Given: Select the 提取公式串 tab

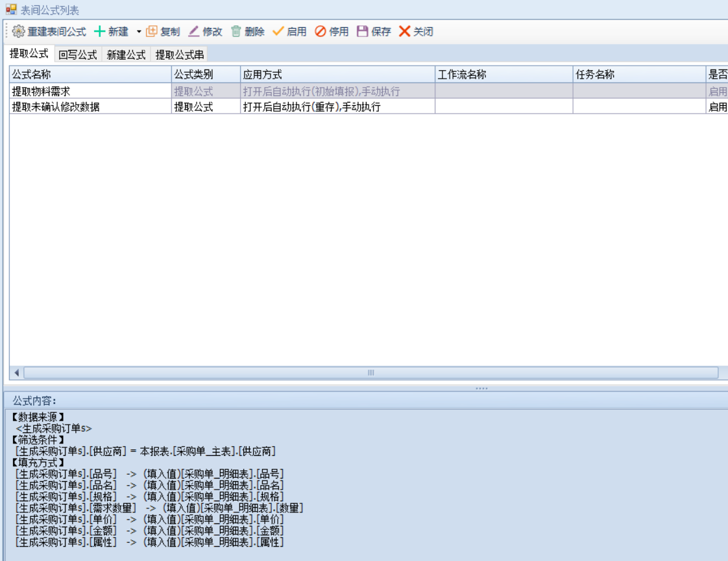Looking at the screenshot, I should [179, 55].
